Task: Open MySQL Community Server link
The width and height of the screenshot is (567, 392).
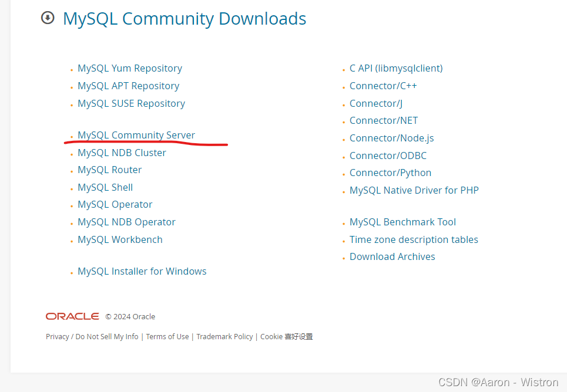Action: coord(136,135)
